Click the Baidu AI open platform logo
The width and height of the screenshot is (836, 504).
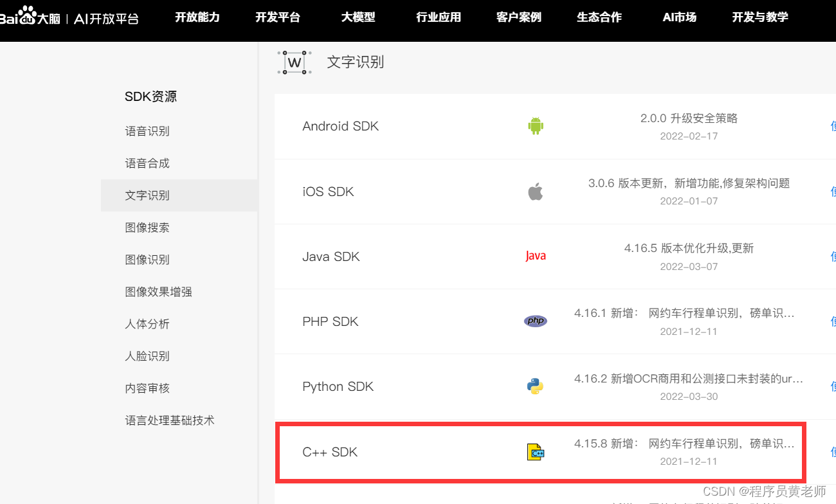(69, 16)
